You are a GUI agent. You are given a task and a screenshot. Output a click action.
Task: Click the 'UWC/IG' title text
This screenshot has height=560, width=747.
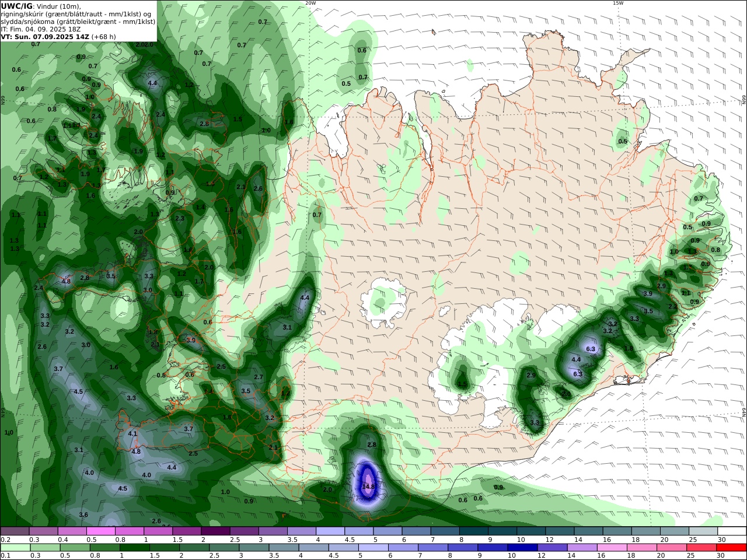pyautogui.click(x=16, y=6)
